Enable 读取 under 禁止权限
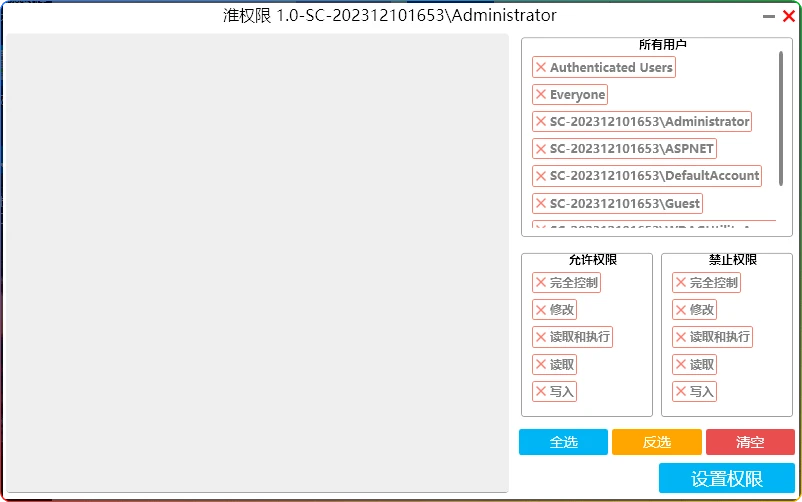Viewport: 802px width, 502px height. pyautogui.click(x=695, y=365)
